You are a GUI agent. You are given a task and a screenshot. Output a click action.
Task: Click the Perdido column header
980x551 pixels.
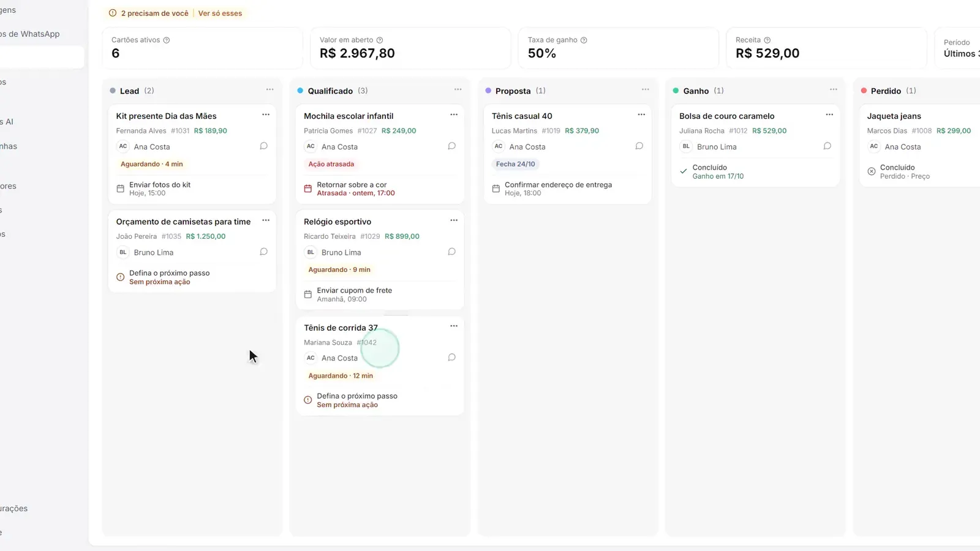point(886,91)
